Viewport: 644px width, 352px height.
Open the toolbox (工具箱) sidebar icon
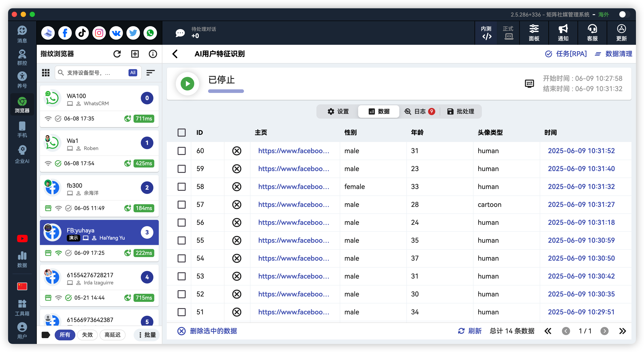point(22,308)
